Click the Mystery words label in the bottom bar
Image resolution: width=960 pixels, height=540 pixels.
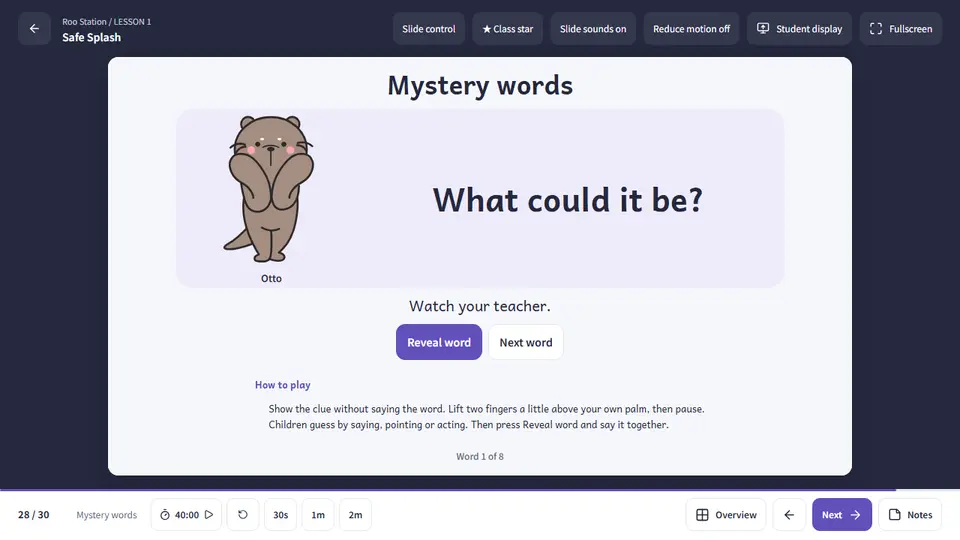tap(107, 515)
